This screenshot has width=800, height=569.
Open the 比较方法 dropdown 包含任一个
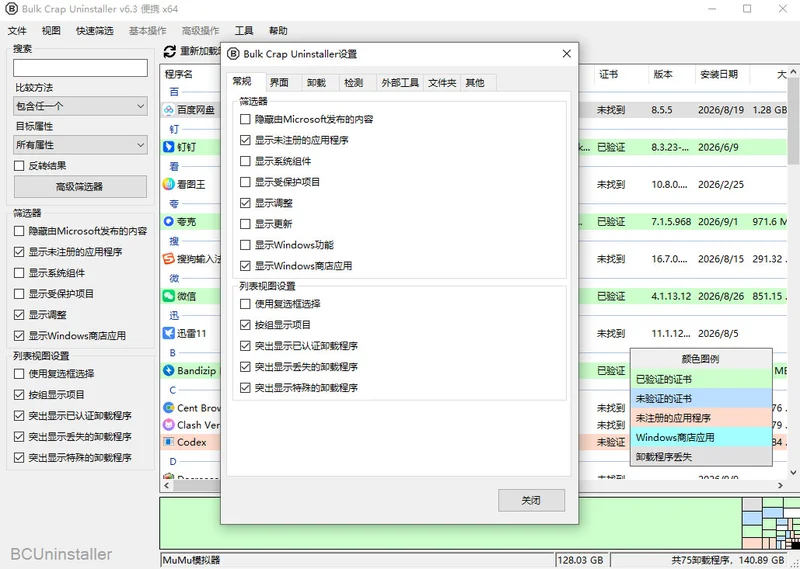tap(80, 106)
